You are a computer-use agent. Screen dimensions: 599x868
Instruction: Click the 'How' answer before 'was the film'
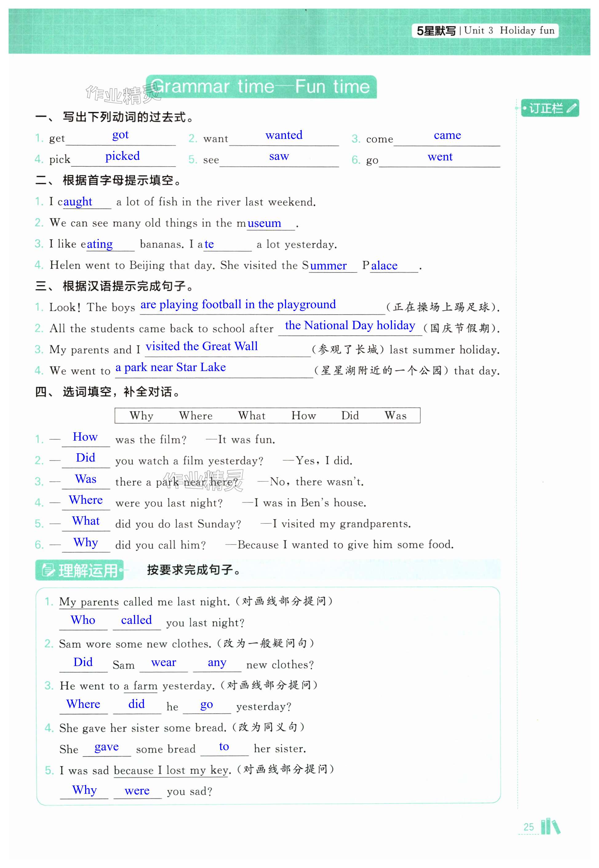(85, 437)
